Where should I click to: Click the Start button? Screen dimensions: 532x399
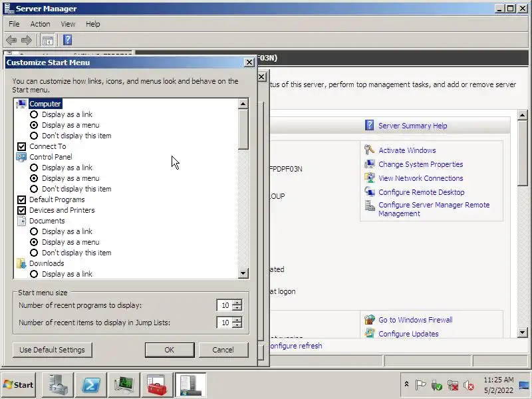(x=19, y=385)
